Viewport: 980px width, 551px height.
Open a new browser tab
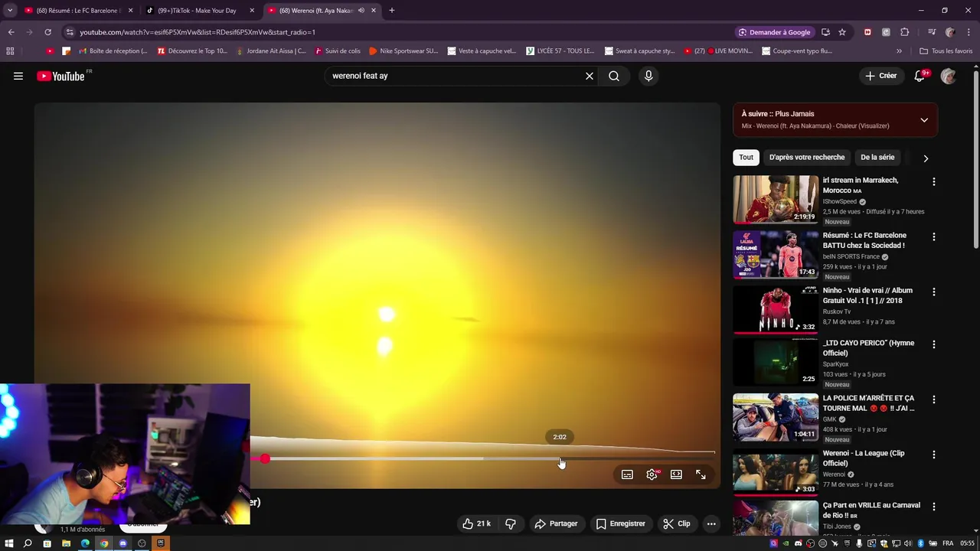[x=392, y=11]
